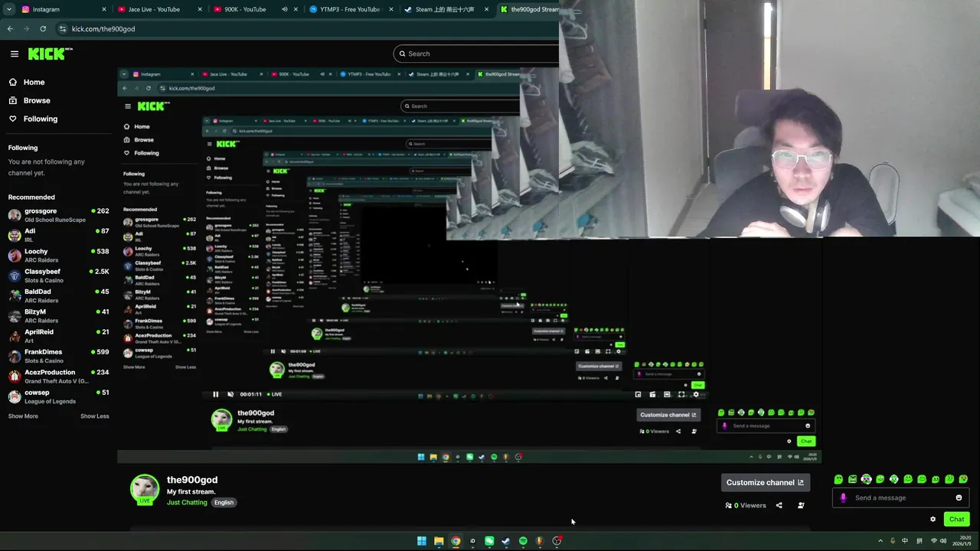Open the Just Chatting category link
The image size is (980, 551).
pos(187,503)
